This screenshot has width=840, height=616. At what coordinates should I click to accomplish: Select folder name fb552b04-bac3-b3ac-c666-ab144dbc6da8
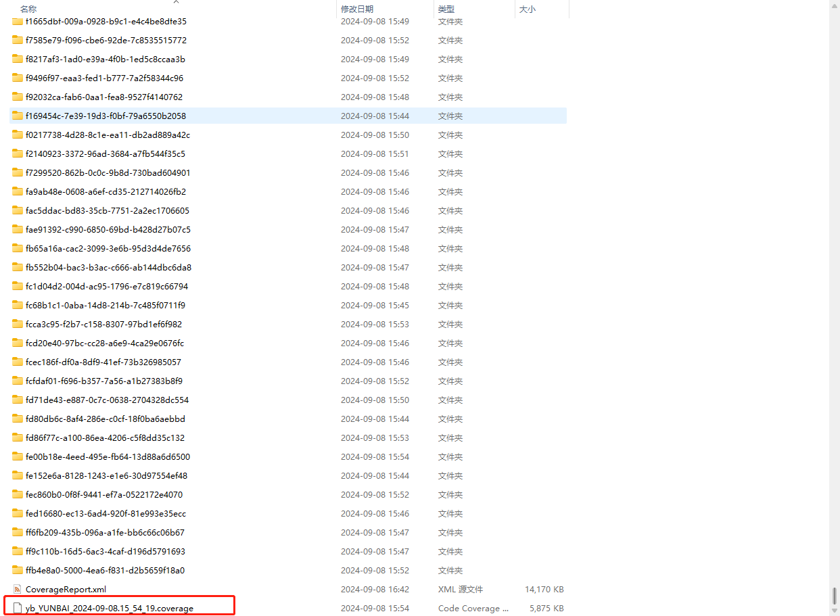(108, 267)
